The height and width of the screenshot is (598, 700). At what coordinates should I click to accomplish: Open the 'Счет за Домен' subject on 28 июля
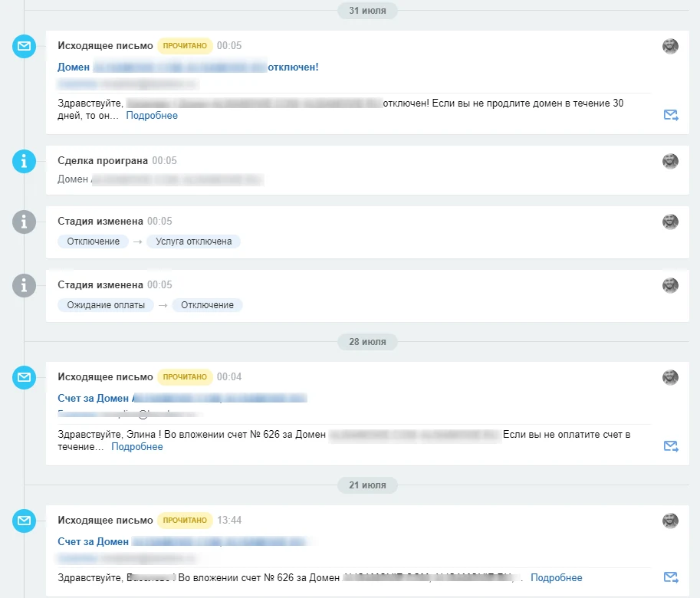pyautogui.click(x=182, y=398)
